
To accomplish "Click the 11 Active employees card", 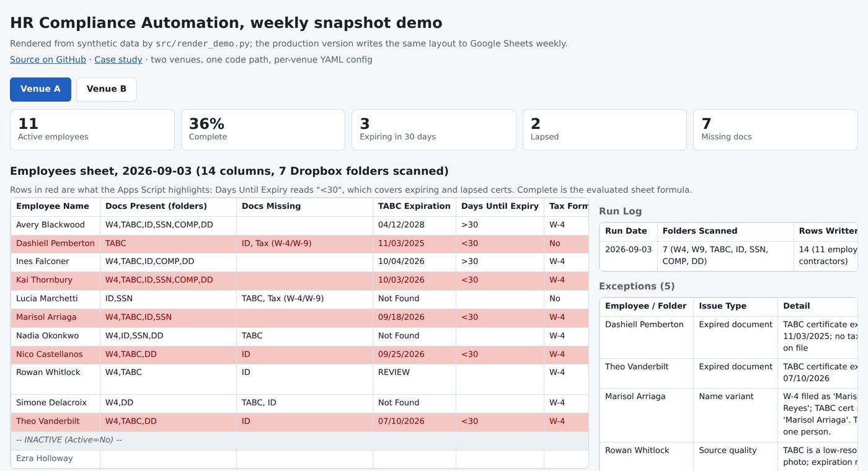I will 92,130.
